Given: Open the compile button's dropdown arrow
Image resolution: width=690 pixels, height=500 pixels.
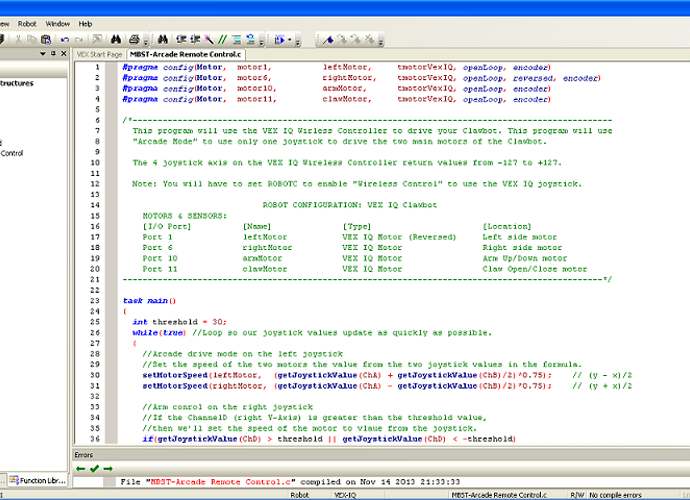Looking at the screenshot, I should [x=289, y=40].
